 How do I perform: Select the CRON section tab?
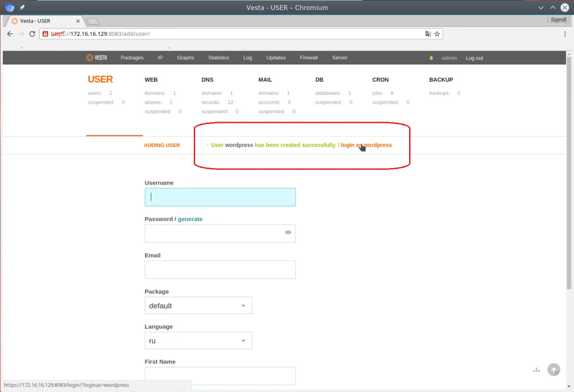(381, 80)
